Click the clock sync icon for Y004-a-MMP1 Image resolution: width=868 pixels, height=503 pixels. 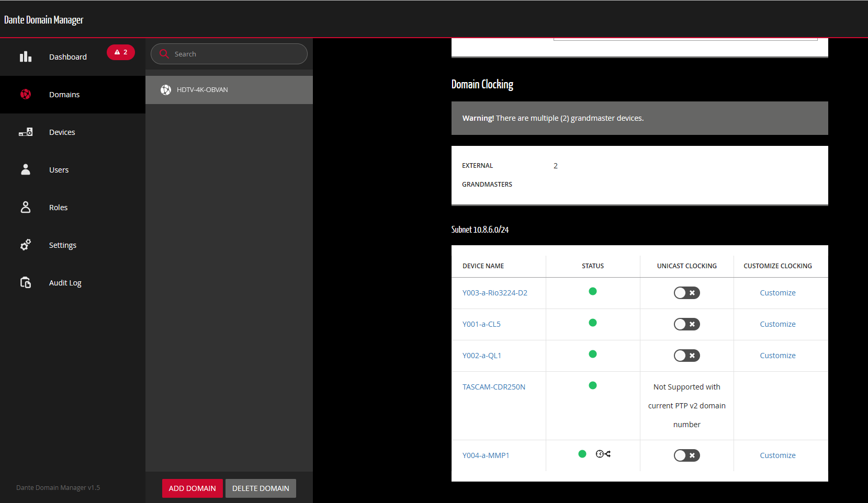point(603,454)
